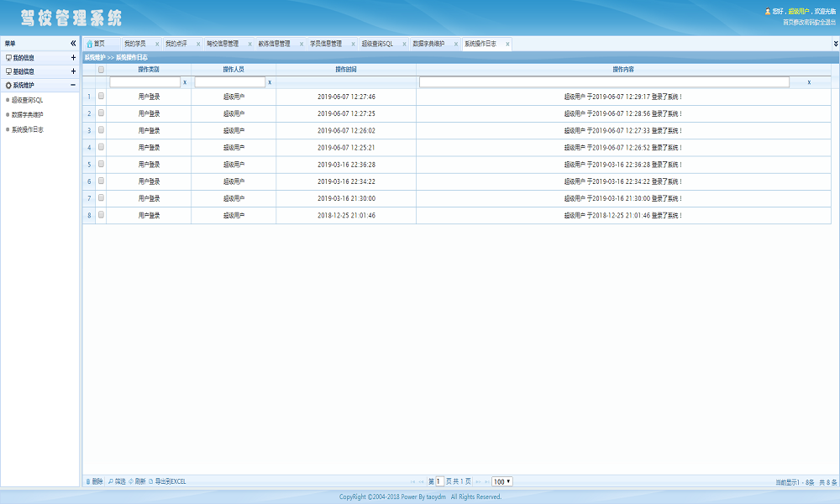Screen dimensions: 840x504
Task: Close the 数据字典维护 tab via its x
Action: [x=455, y=44]
